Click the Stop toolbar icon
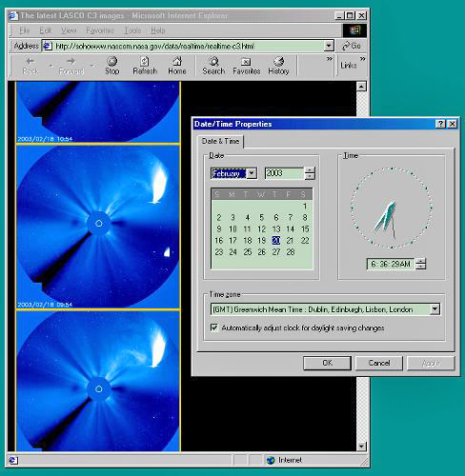This screenshot has height=476, width=465. (112, 61)
